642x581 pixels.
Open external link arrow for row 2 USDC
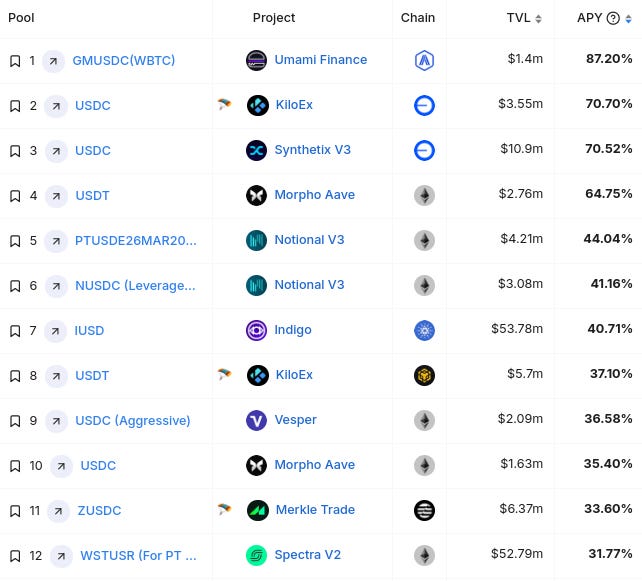click(x=56, y=106)
